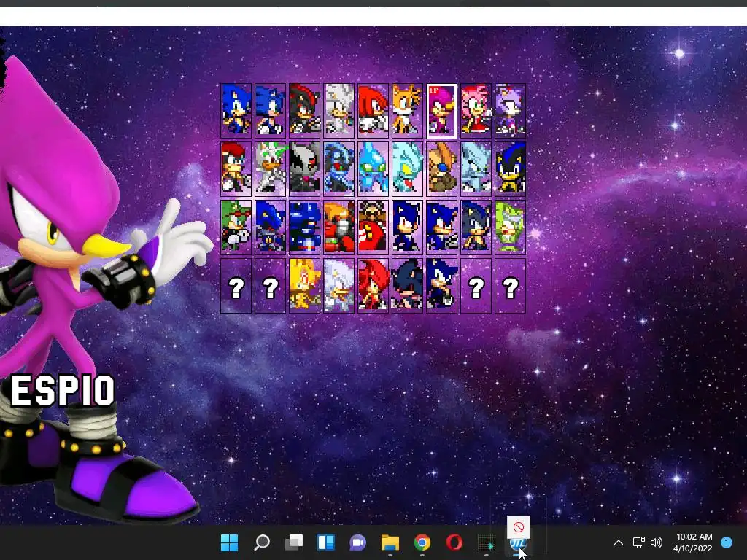Select the first Sonic portrait in top row
The image size is (747, 560).
pyautogui.click(x=236, y=111)
